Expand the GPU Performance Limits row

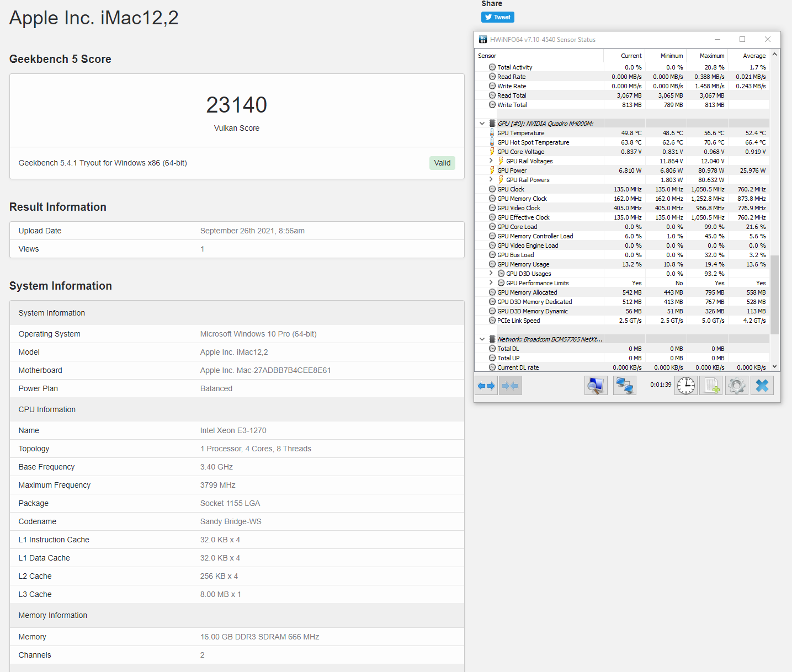[491, 282]
